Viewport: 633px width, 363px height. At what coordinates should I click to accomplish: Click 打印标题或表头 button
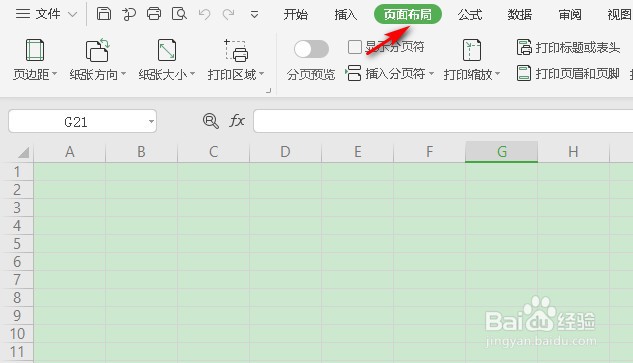(568, 47)
